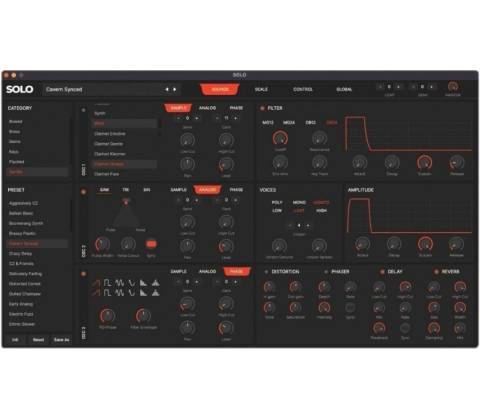
Task: Select triangle-peak waveform in OSC 3 top row
Action: 155,283
